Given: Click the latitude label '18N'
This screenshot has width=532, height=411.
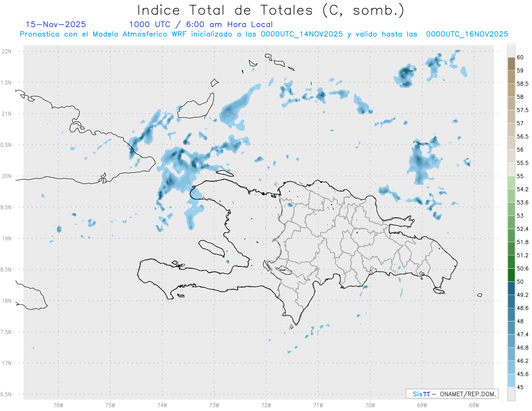Looking at the screenshot, I should point(7,301).
